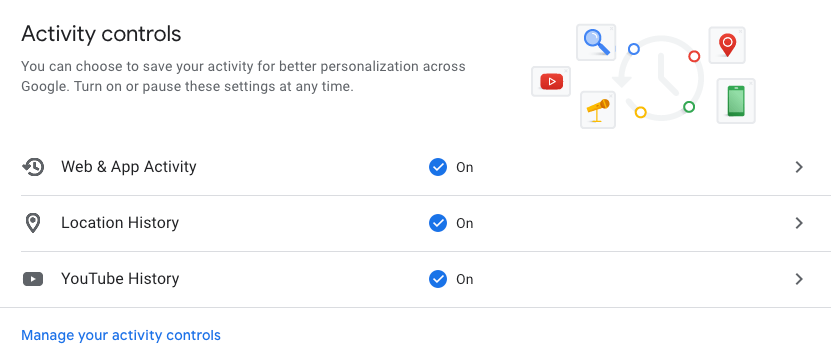This screenshot has width=831, height=361.
Task: Click the Activity controls heading
Action: pyautogui.click(x=101, y=34)
